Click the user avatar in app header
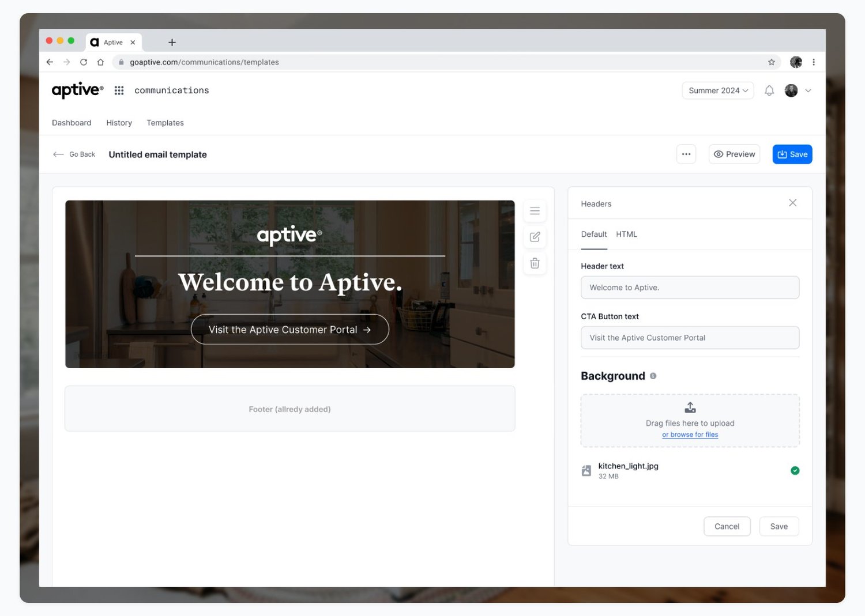The width and height of the screenshot is (865, 616). pyautogui.click(x=791, y=90)
